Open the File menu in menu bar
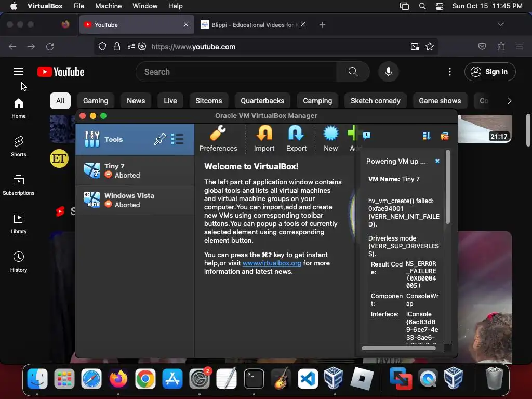This screenshot has height=399, width=532. tap(79, 6)
